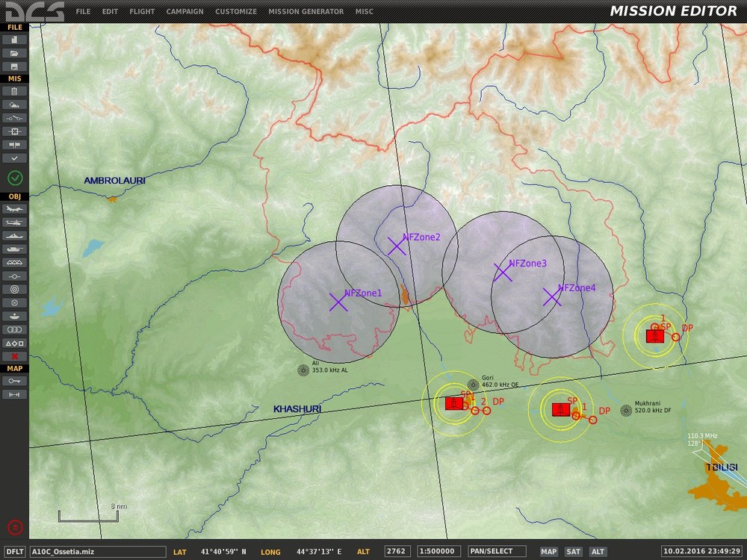Click the longitude readout 44°37'13'' E
Image resolution: width=747 pixels, height=560 pixels.
point(319,552)
